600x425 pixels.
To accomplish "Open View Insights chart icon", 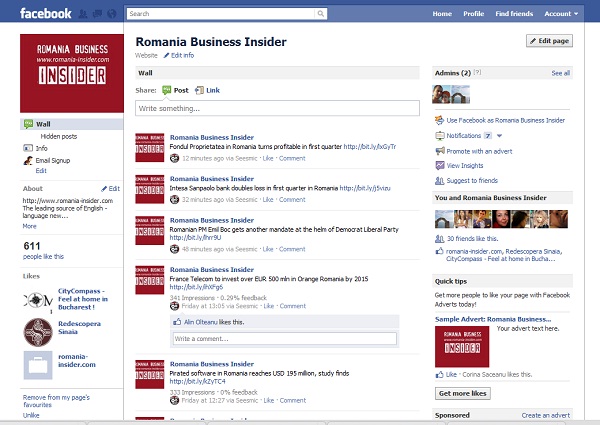I will [440, 165].
